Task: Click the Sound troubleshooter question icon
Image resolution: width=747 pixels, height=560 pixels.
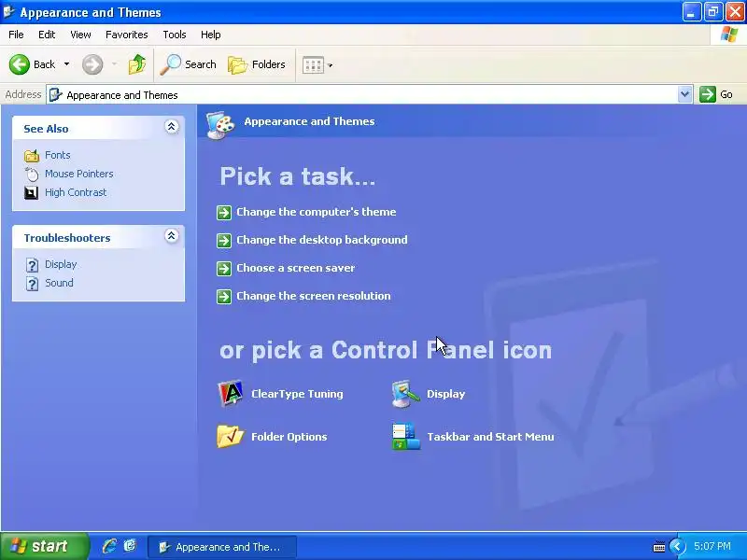Action: pyautogui.click(x=32, y=284)
